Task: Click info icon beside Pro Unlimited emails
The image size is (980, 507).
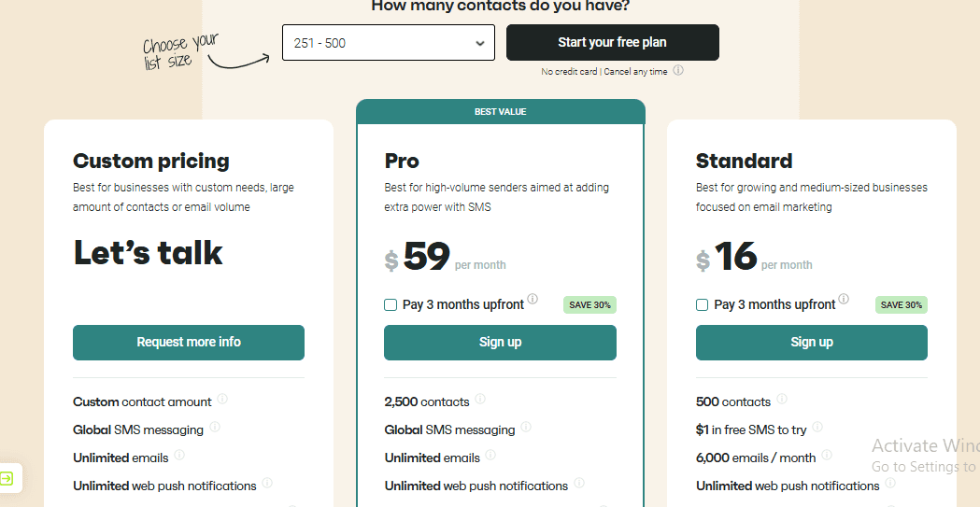Action: [490, 456]
